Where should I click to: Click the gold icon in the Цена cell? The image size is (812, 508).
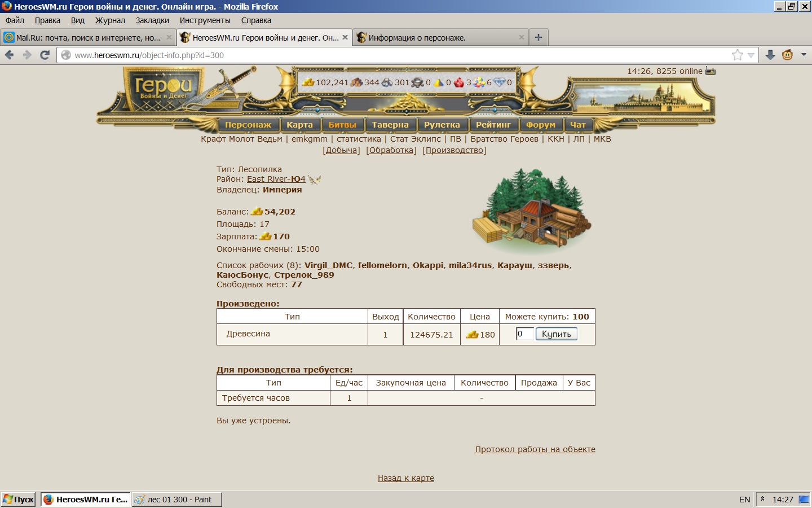click(x=472, y=334)
